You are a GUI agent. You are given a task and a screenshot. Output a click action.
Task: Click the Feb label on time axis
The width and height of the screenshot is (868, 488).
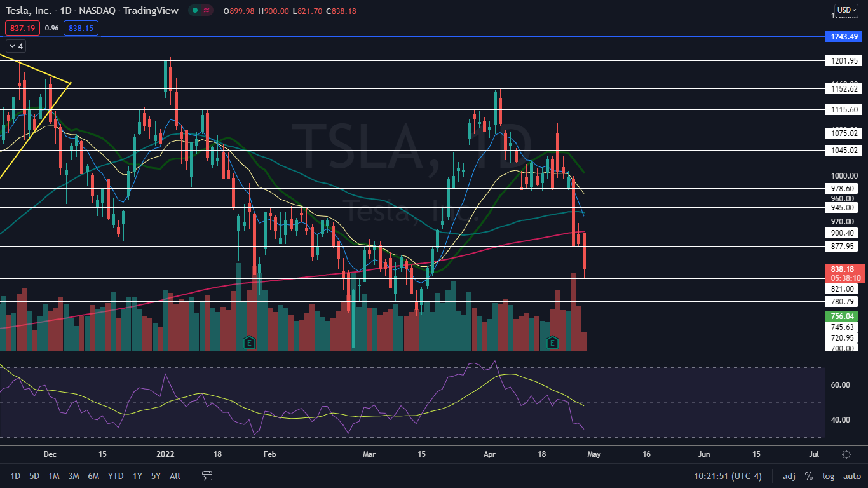click(270, 454)
